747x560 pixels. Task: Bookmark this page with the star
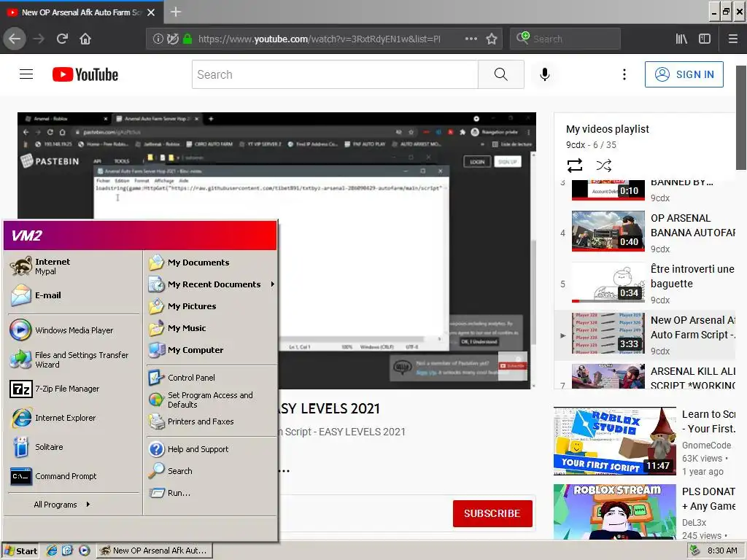(x=492, y=39)
